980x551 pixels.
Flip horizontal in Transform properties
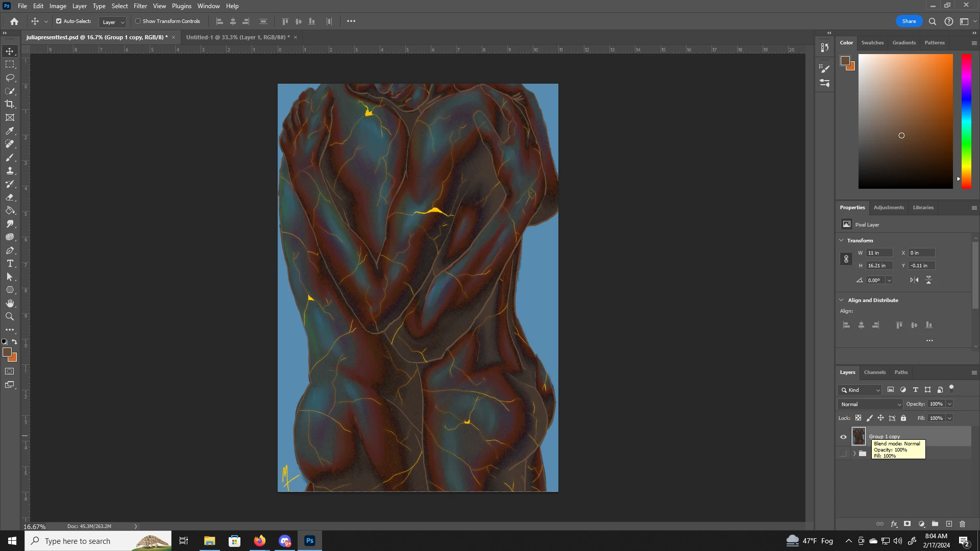coord(914,280)
